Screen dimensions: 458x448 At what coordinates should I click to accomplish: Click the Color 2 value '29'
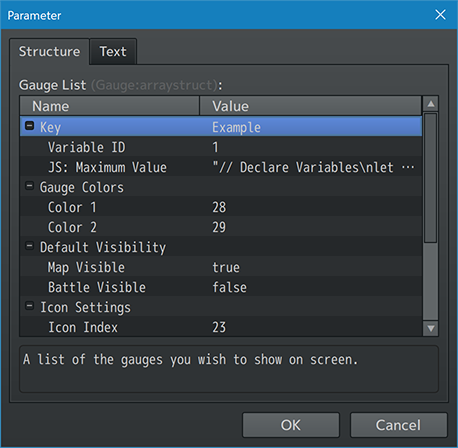tap(219, 227)
